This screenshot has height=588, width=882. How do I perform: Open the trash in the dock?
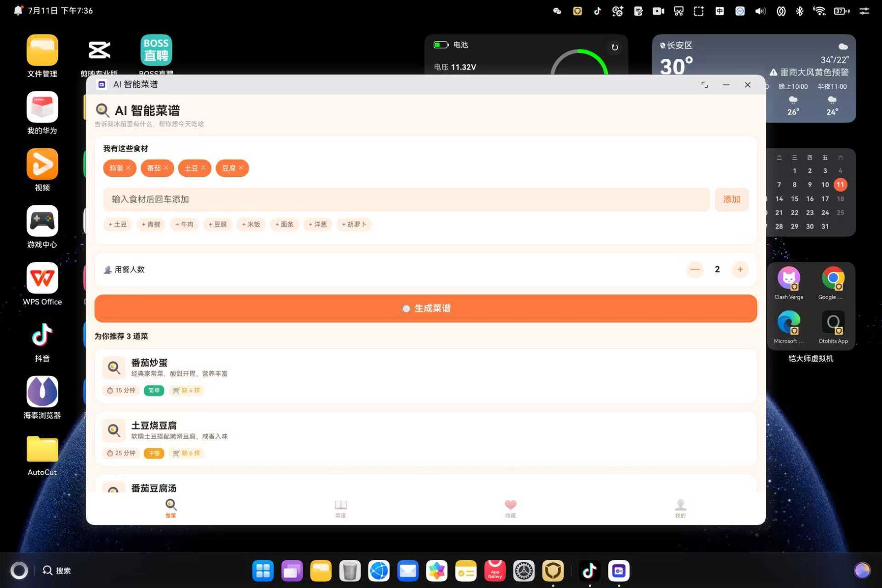tap(350, 571)
